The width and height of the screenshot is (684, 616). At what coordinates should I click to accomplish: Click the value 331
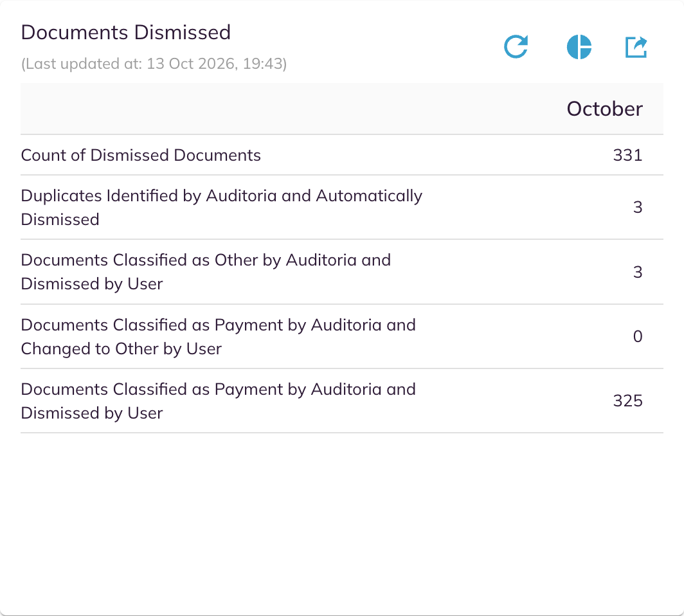click(627, 156)
